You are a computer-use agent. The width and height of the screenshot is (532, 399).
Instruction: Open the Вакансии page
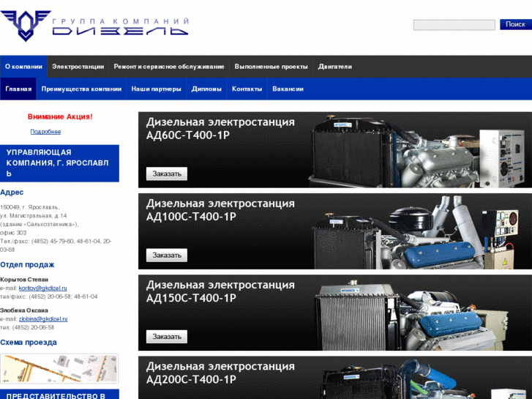click(288, 89)
